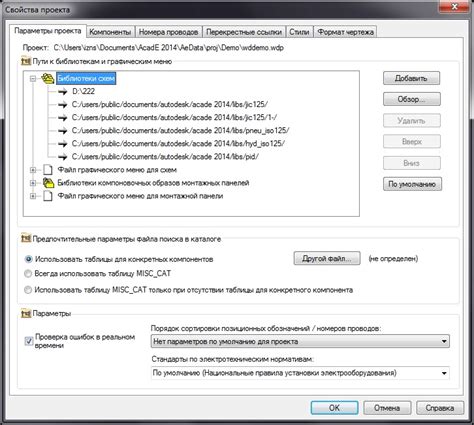
Task: Click the Другой файл... button
Action: (x=327, y=258)
